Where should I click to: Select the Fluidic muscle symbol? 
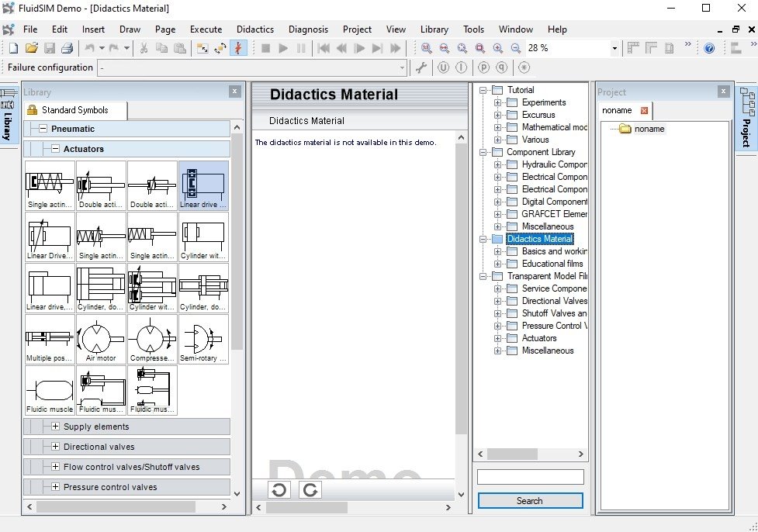[50, 390]
